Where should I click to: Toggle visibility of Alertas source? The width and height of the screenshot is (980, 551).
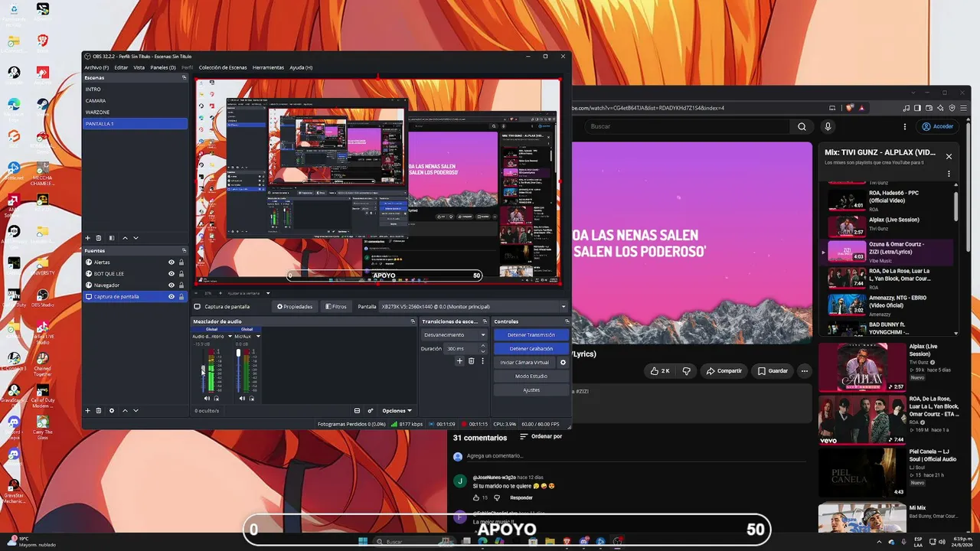[171, 262]
